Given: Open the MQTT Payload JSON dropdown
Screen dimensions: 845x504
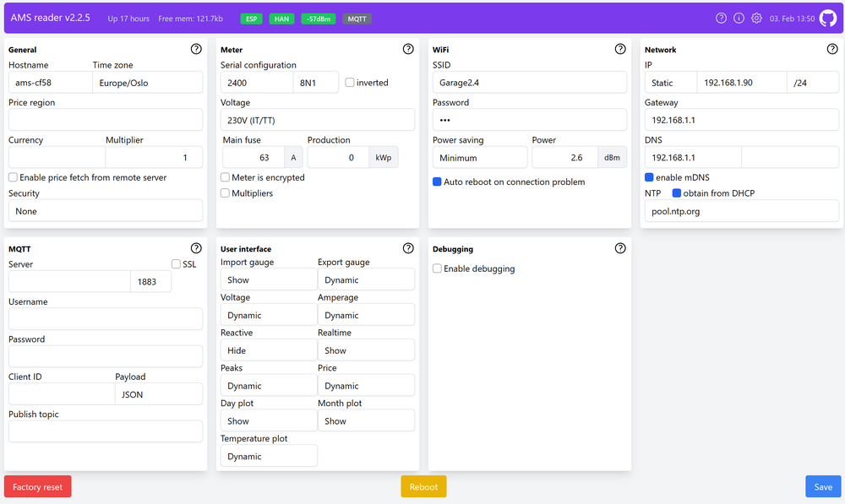Looking at the screenshot, I should [158, 394].
